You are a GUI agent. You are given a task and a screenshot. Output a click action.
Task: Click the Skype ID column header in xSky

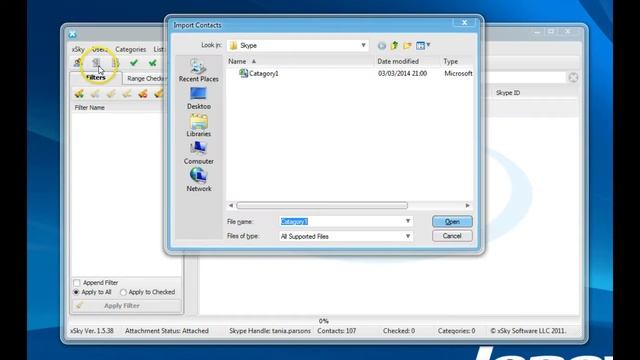click(x=508, y=93)
